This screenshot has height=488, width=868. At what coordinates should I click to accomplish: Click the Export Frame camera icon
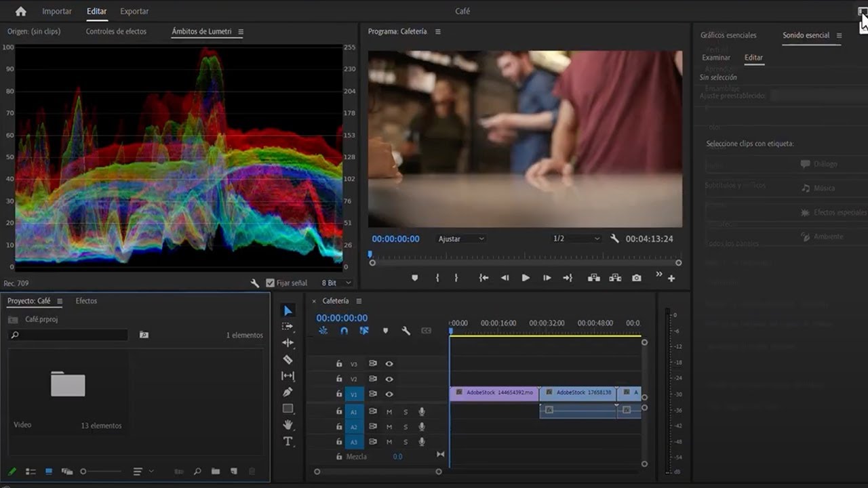(x=636, y=278)
